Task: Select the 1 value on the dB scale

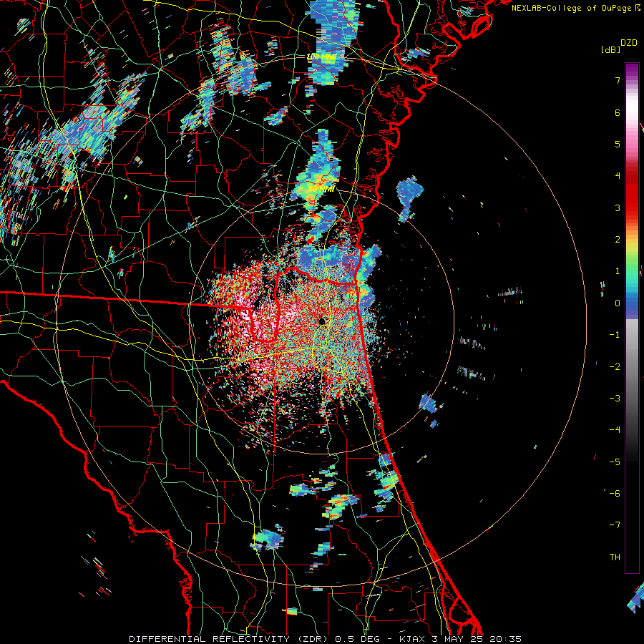Action: pyautogui.click(x=618, y=271)
